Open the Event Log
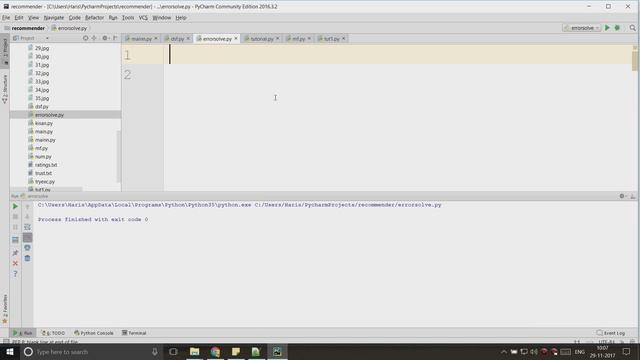 point(611,333)
